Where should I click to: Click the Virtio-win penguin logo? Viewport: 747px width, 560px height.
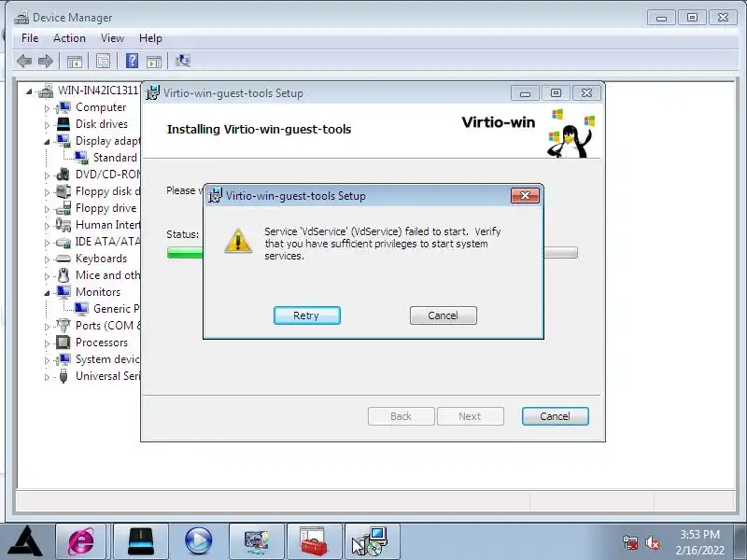(x=571, y=133)
